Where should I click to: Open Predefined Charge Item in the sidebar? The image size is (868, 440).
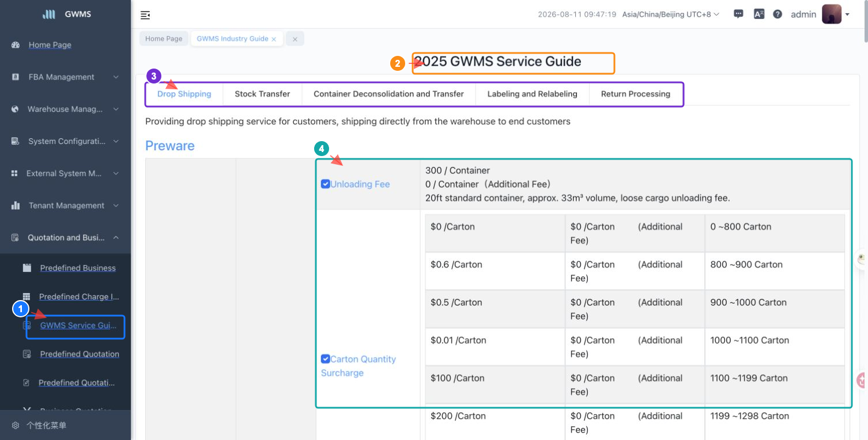[80, 297]
